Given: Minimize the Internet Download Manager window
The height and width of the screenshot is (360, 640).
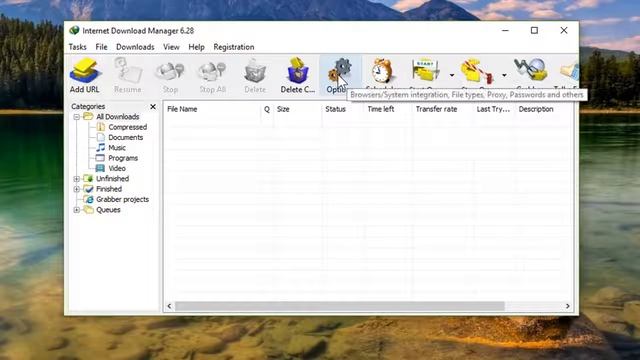Looking at the screenshot, I should pos(505,31).
